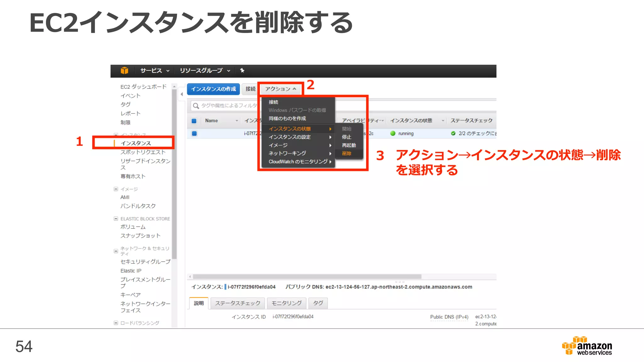The width and height of the screenshot is (644, 362).
Task: Select 再起動 in instance state submenu
Action: click(349, 145)
